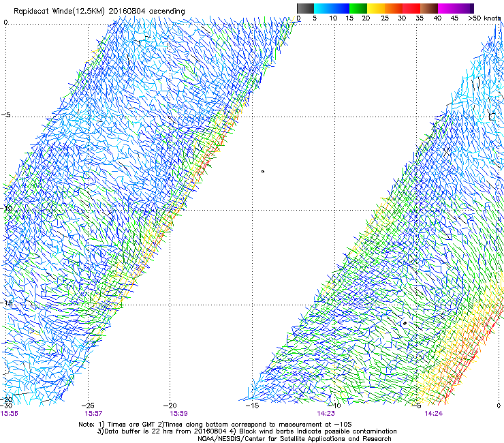Click the 'Data buffer is 22 hrs' note
This screenshot has width=504, height=443.
(x=162, y=431)
